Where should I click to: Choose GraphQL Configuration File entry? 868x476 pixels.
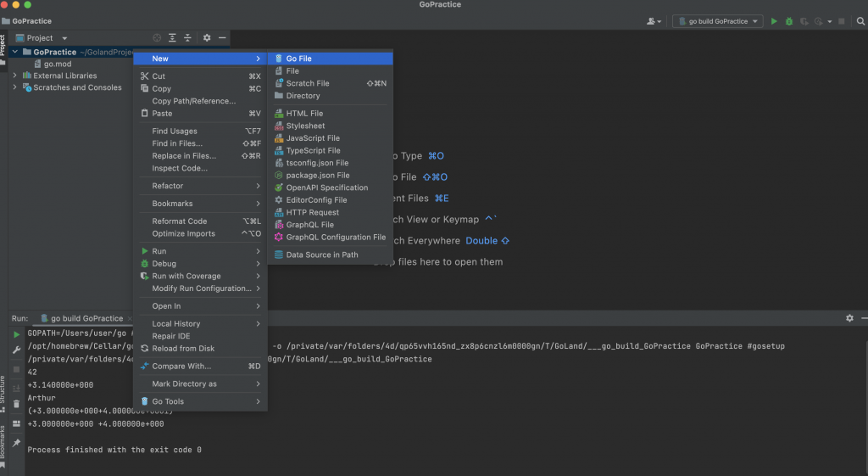[330, 238]
